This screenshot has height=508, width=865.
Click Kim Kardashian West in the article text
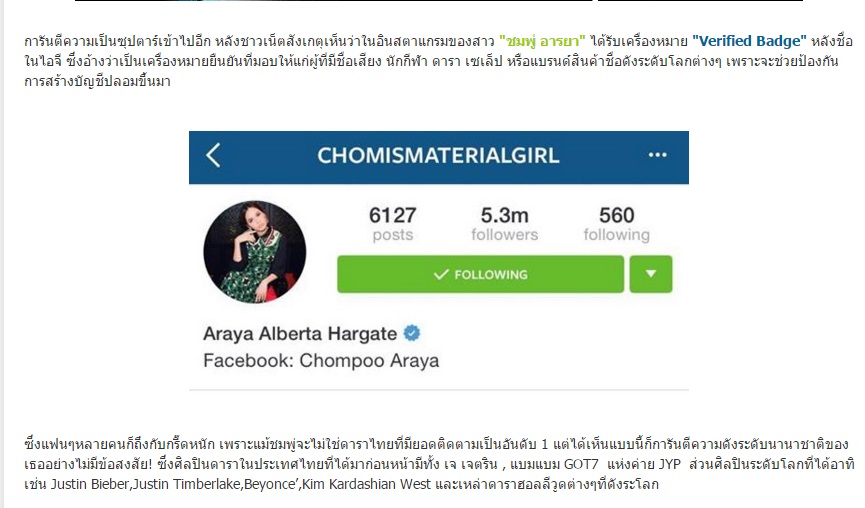366,484
